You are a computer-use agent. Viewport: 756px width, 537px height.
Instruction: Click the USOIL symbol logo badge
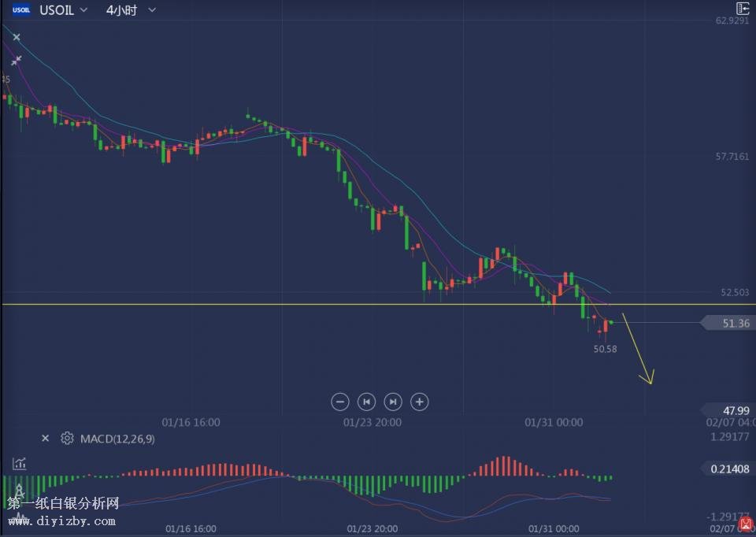tap(22, 10)
